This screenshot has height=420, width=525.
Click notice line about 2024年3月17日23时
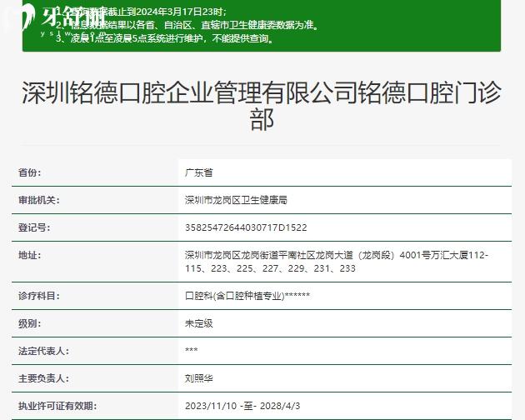[142, 12]
